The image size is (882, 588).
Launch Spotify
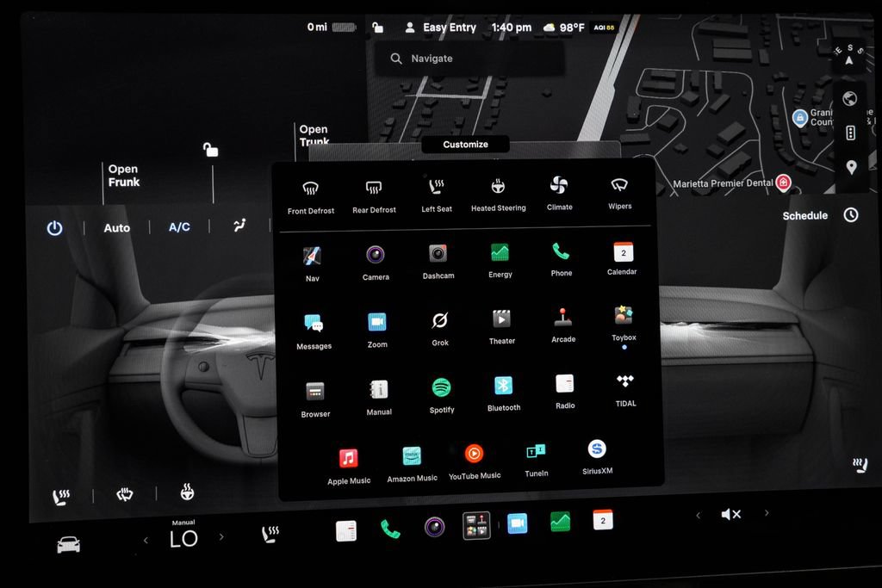click(442, 387)
